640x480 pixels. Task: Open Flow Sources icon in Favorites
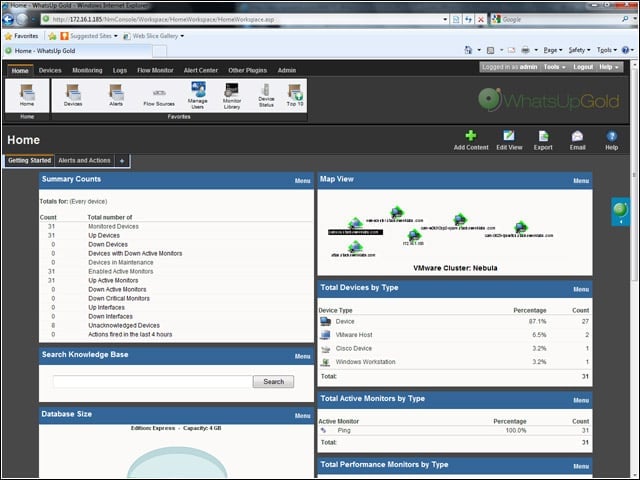point(159,97)
